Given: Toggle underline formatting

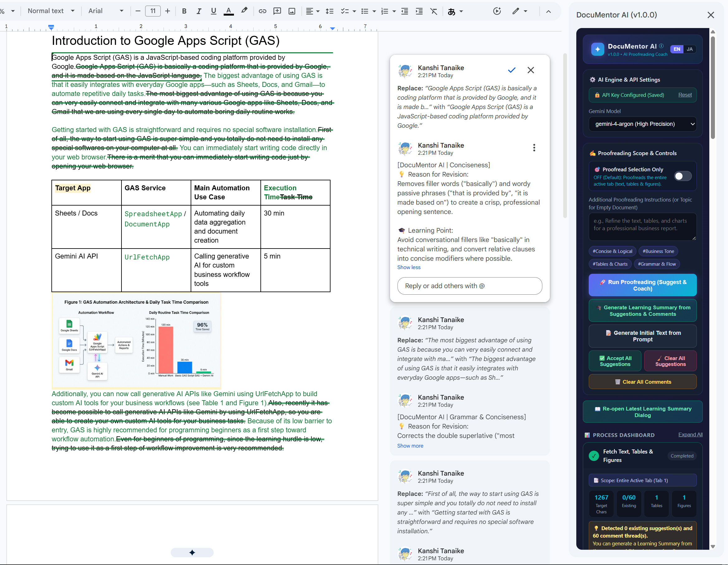Looking at the screenshot, I should pyautogui.click(x=214, y=11).
